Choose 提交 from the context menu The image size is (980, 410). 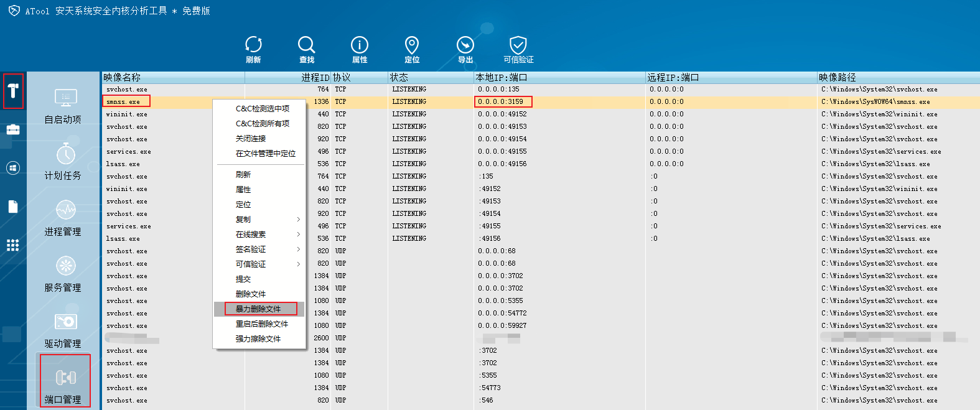[x=259, y=279]
